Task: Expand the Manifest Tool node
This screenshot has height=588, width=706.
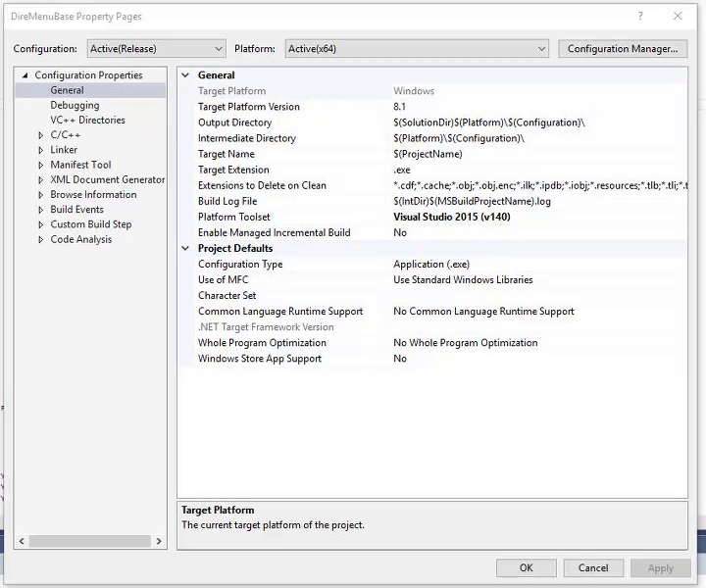Action: (x=39, y=165)
